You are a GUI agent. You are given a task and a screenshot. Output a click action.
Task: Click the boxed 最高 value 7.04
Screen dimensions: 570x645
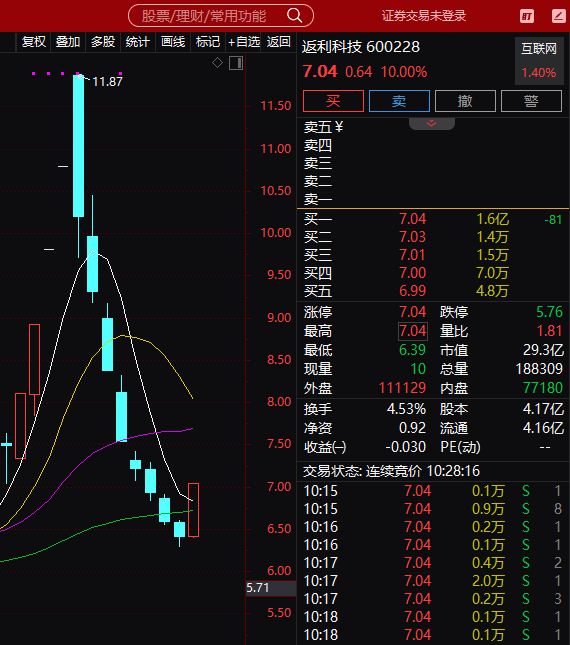tap(412, 331)
